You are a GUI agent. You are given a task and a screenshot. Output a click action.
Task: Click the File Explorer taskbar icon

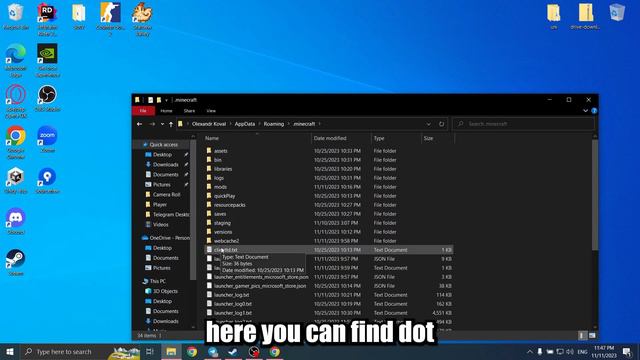(171, 351)
